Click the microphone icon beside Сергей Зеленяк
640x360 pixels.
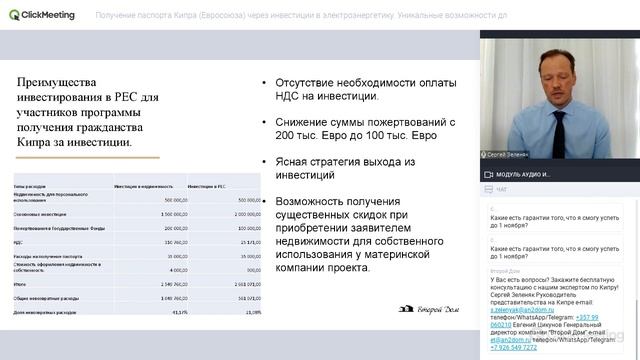coord(484,155)
